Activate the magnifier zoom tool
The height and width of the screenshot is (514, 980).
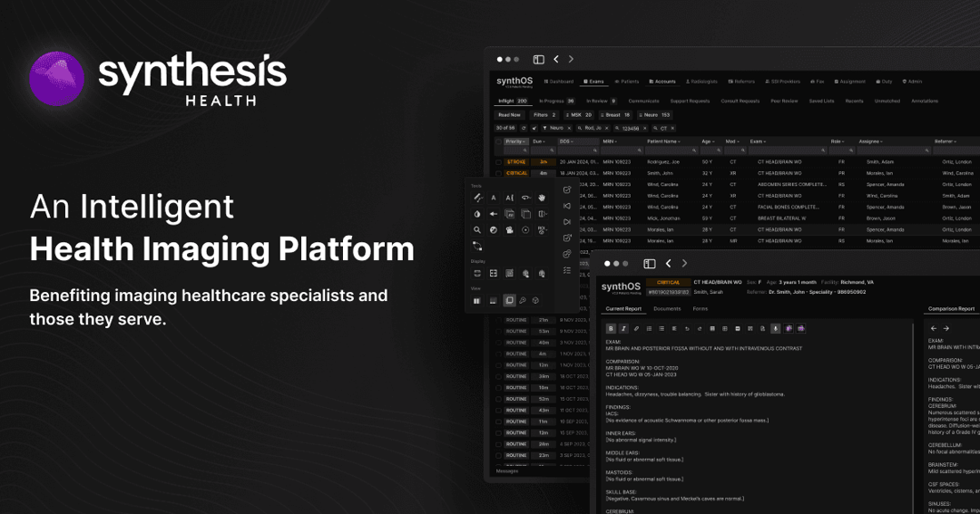tap(477, 230)
